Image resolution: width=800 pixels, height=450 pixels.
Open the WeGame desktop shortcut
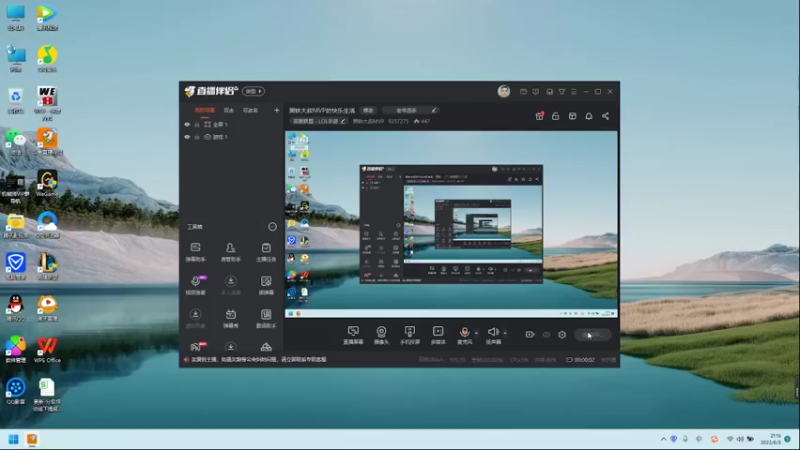[47, 184]
